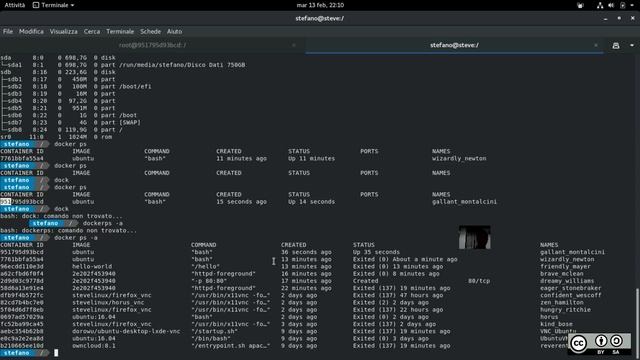Open the Cerca menu

pos(92,31)
